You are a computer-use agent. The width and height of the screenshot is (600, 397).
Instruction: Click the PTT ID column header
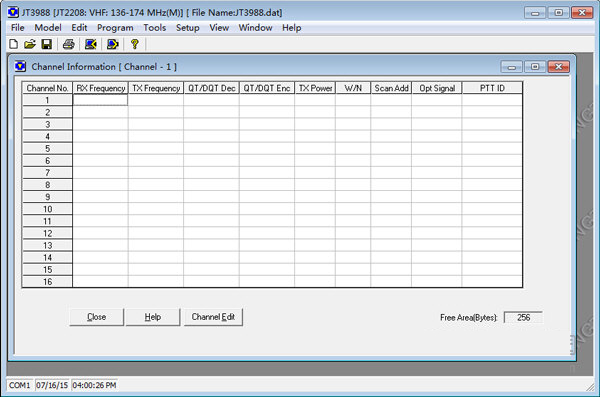click(492, 88)
